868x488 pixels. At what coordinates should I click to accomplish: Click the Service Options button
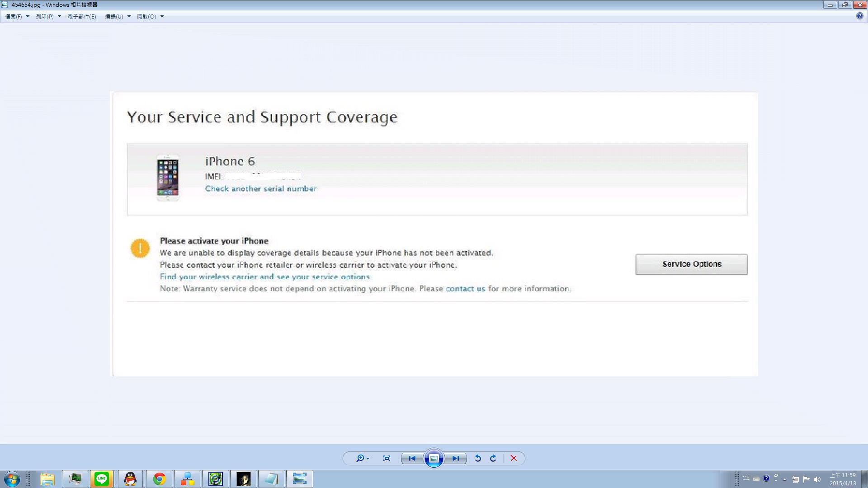[692, 264]
